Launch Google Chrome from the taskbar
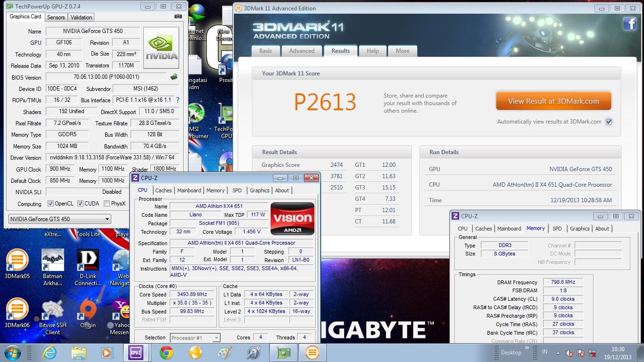Viewport: 644px width, 362px height. click(x=166, y=352)
